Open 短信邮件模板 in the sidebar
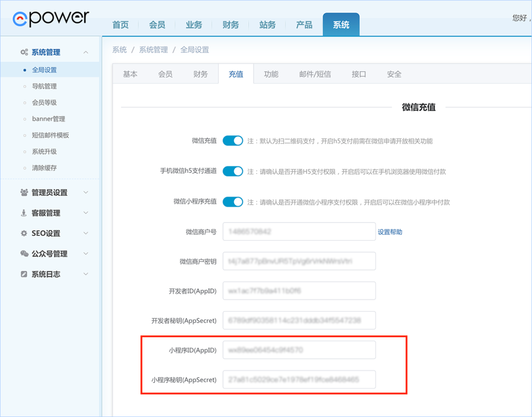This screenshot has height=417, width=532. click(50, 135)
